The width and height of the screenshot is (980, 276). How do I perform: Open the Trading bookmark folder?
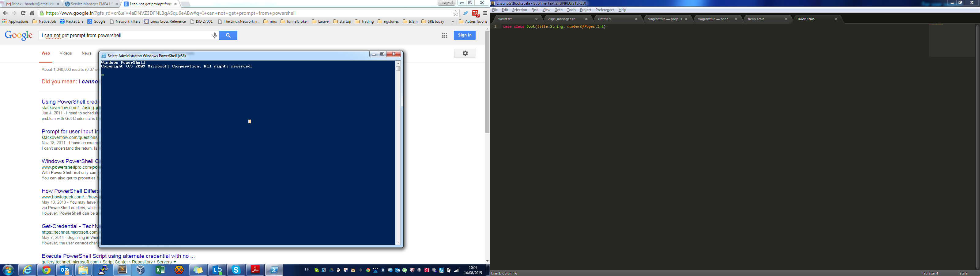click(364, 21)
